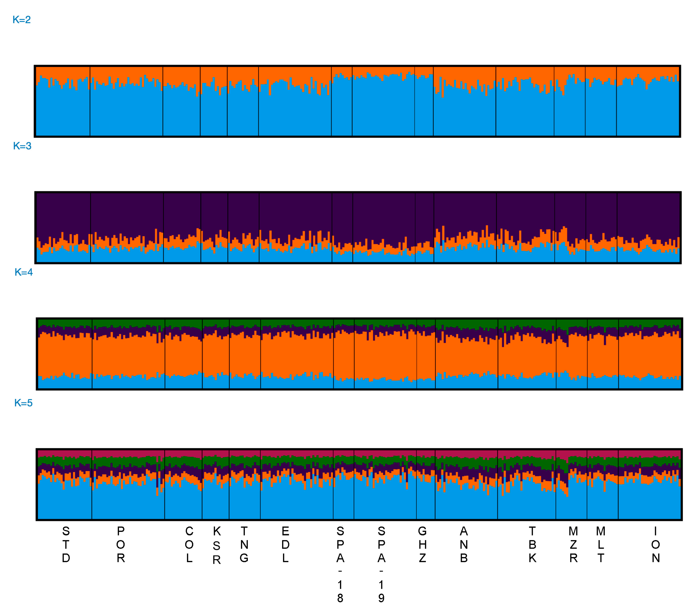Click the MLT population label
Image resolution: width=696 pixels, height=616 pixels.
pos(601,545)
